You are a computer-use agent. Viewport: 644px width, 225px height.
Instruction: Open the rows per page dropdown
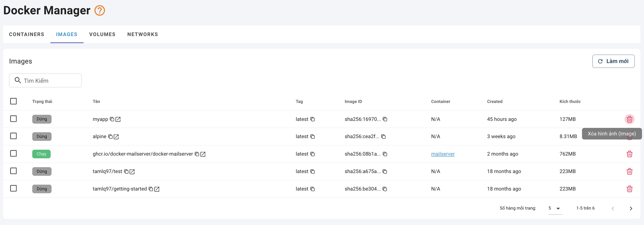555,208
